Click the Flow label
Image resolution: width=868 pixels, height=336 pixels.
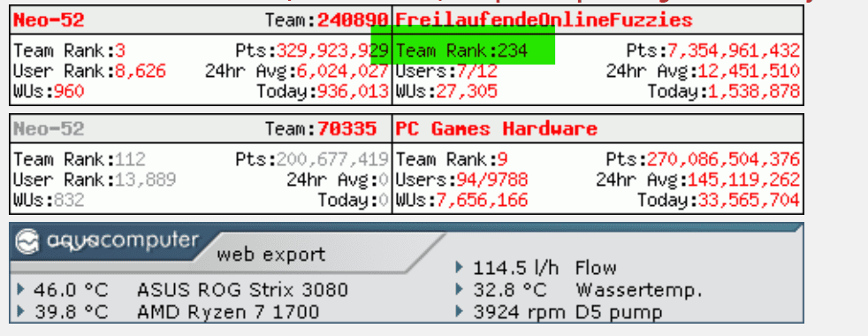pyautogui.click(x=596, y=269)
